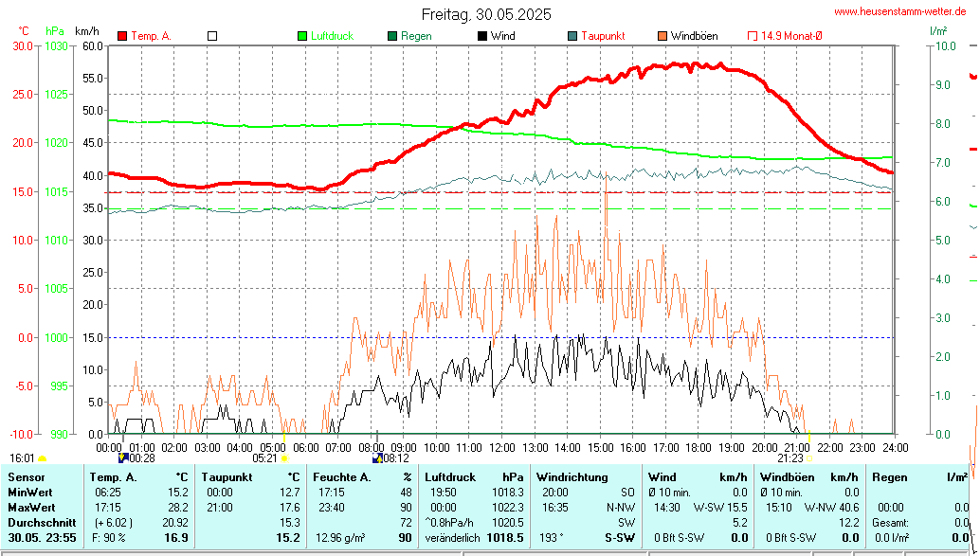The image size is (980, 556).
Task: Click the teal Taupunkt legend square
Action: tap(572, 36)
